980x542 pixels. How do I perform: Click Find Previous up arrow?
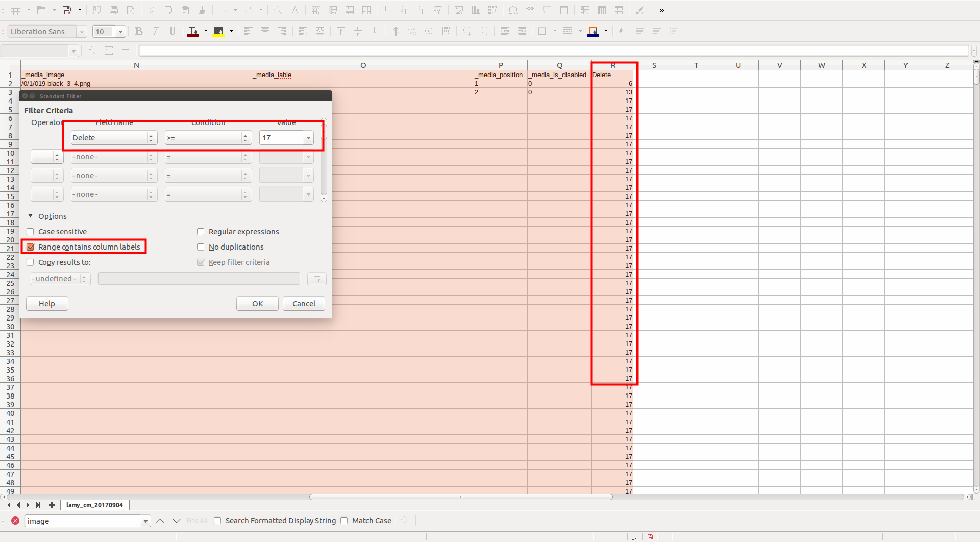tap(160, 521)
